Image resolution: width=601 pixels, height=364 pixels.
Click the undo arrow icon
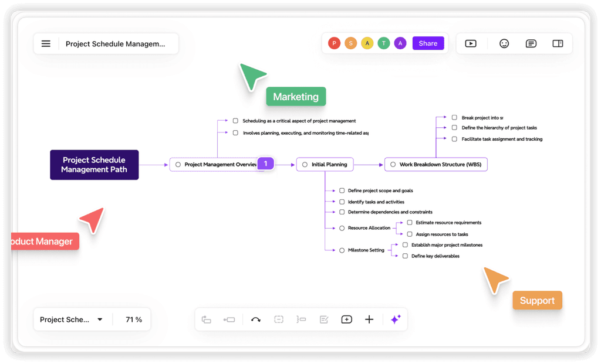pos(256,319)
